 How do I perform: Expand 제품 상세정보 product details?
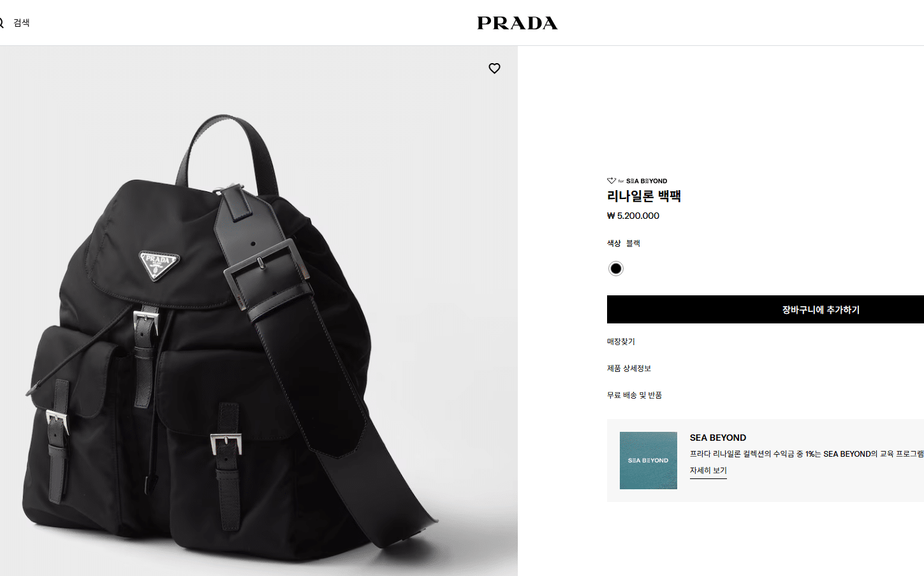pos(629,369)
